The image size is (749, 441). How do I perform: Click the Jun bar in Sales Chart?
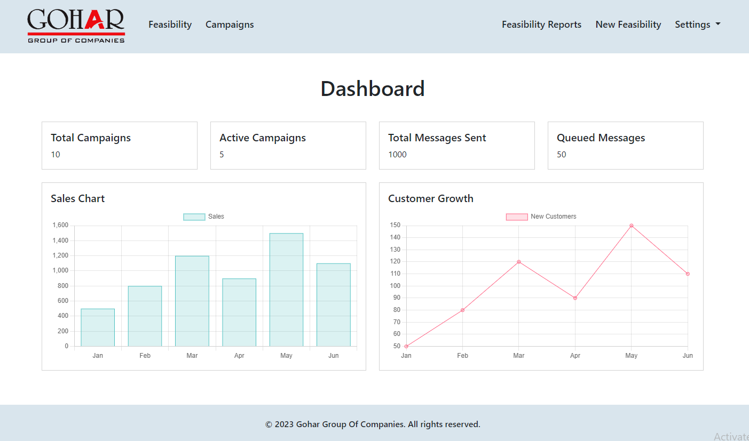[333, 305]
